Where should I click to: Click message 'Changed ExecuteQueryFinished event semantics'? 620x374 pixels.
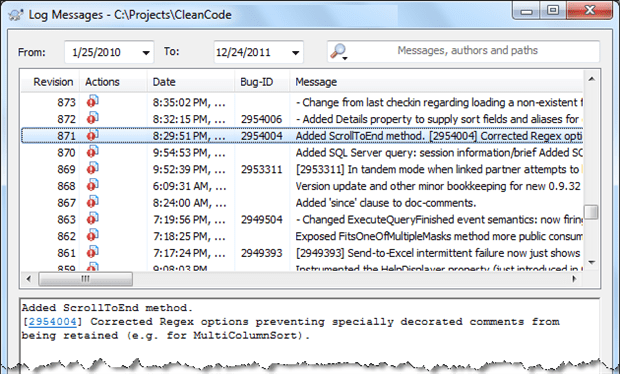[439, 219]
